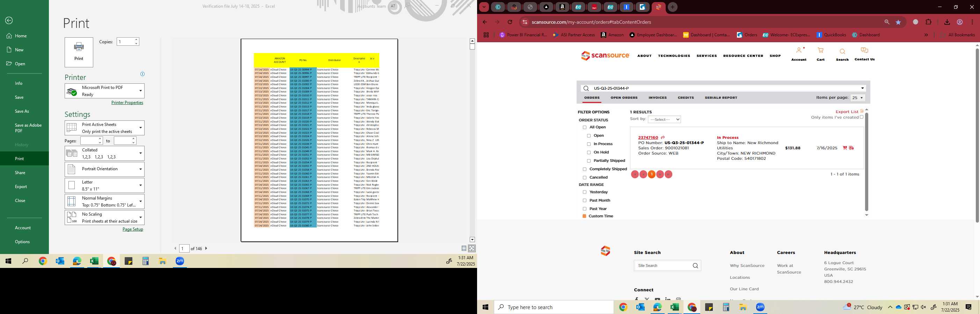Open Zoom app in right taskbar
980x314 pixels.
click(760, 307)
